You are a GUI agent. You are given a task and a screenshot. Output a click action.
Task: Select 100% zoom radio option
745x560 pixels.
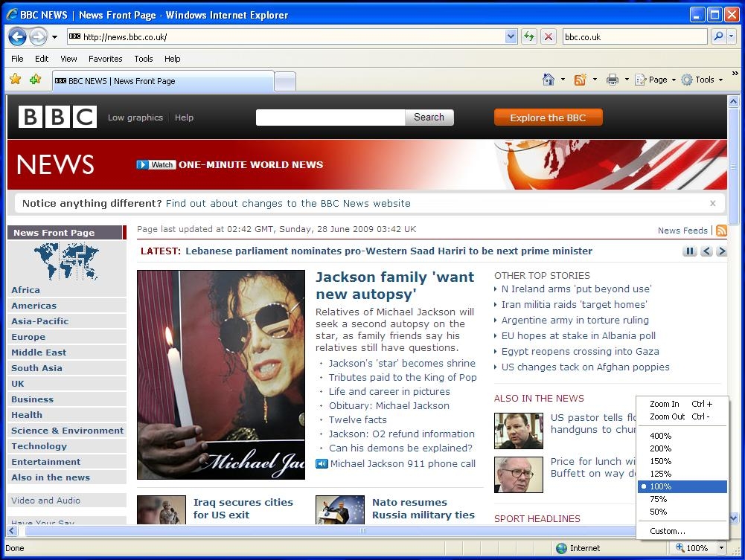tap(682, 486)
